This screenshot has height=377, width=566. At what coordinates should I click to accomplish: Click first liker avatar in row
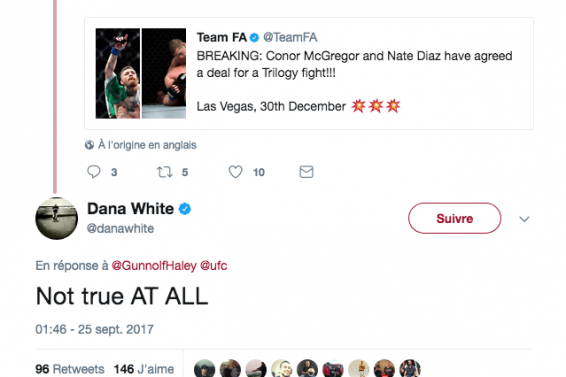(x=204, y=368)
